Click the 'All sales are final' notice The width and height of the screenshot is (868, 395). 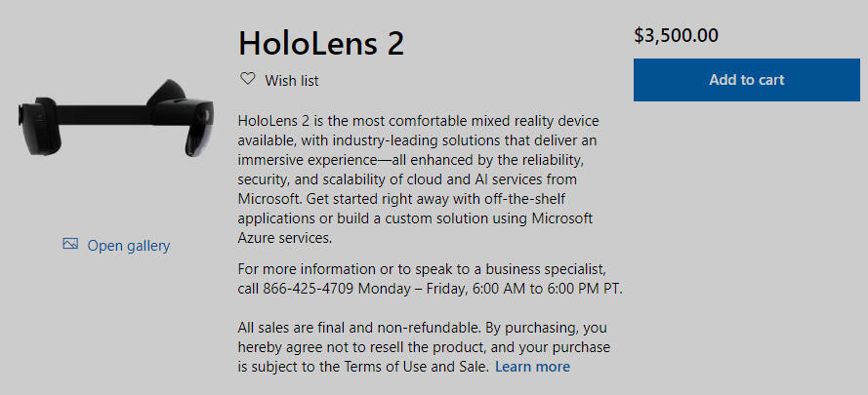[422, 347]
